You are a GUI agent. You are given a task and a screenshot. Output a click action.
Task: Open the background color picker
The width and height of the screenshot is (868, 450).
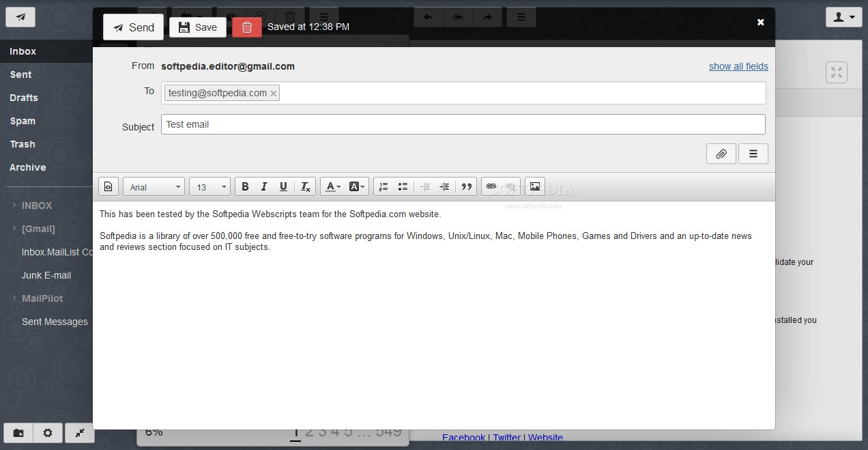357,187
